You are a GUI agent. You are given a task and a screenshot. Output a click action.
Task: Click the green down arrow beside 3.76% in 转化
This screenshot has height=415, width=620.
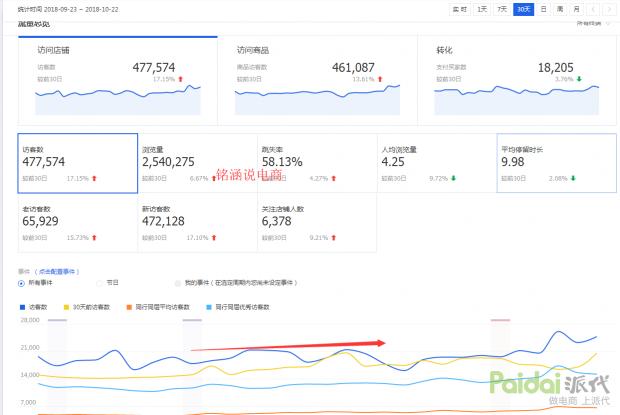point(579,79)
